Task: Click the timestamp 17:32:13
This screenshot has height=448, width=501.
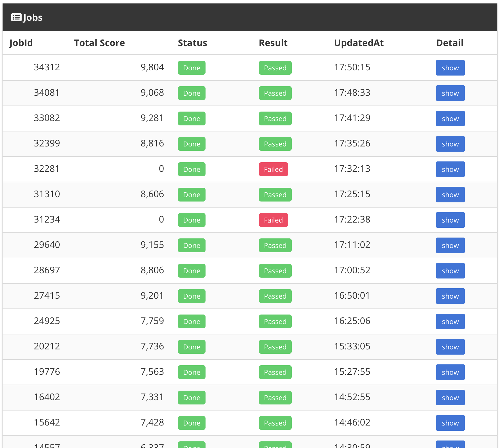Action: [x=352, y=169]
